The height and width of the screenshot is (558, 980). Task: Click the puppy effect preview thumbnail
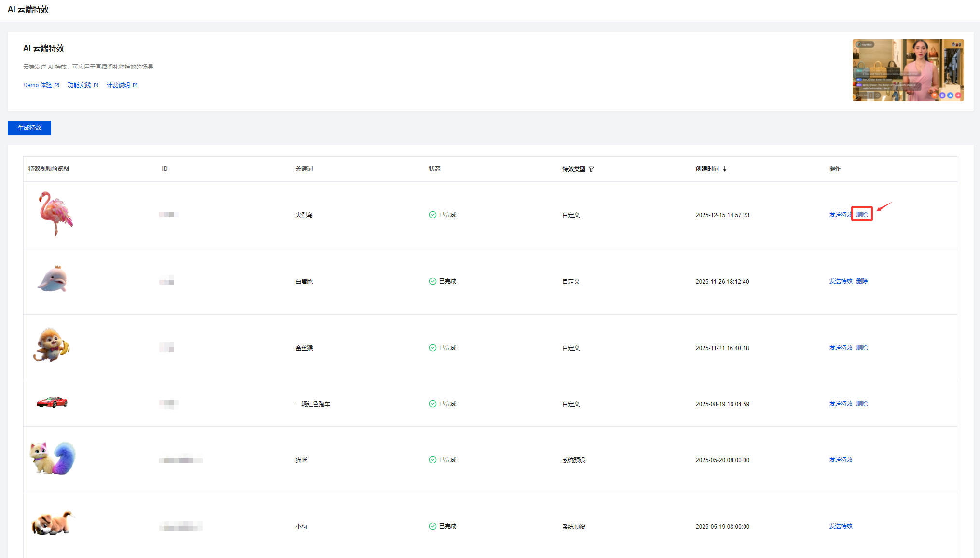(53, 524)
